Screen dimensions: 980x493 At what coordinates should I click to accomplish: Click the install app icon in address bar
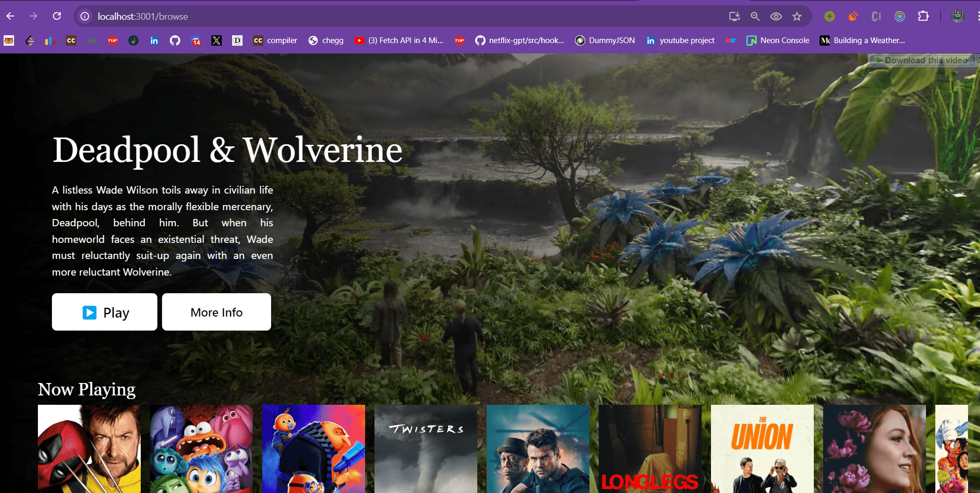(734, 17)
